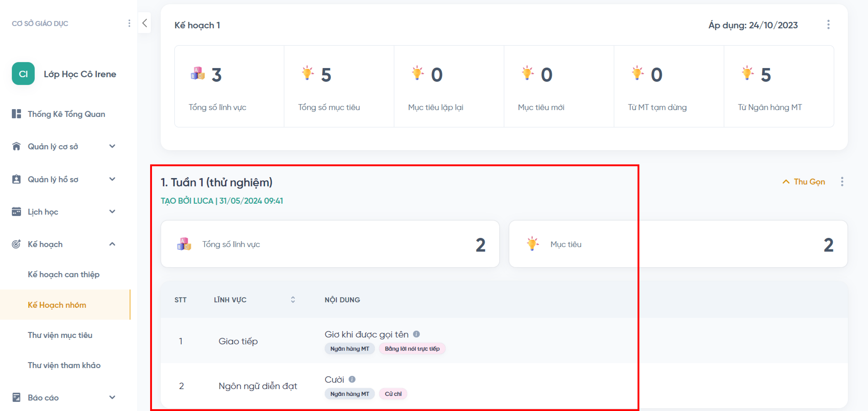The height and width of the screenshot is (411, 868).
Task: Open the three-dot menu beside CƠ SỞ GIÁO DỤC
Action: pyautogui.click(x=129, y=23)
